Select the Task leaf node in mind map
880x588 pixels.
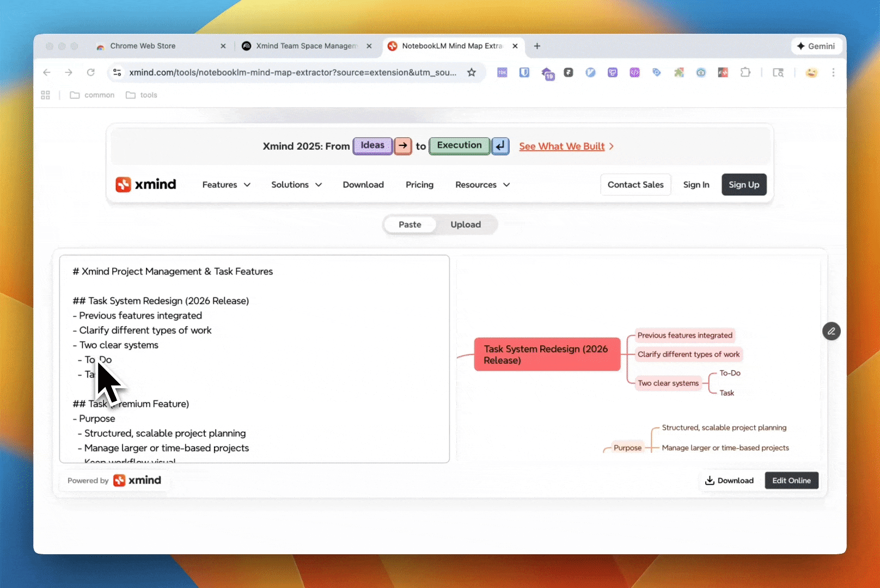click(x=726, y=393)
